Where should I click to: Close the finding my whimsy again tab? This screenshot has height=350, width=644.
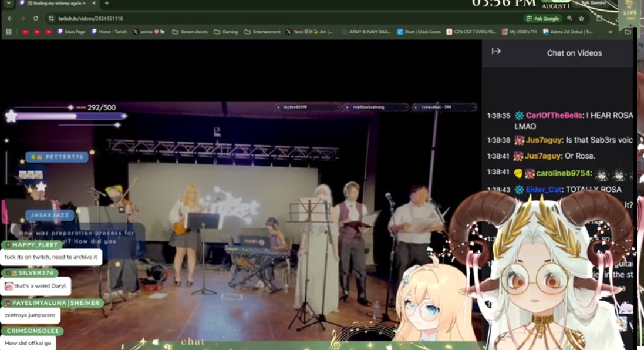[94, 3]
